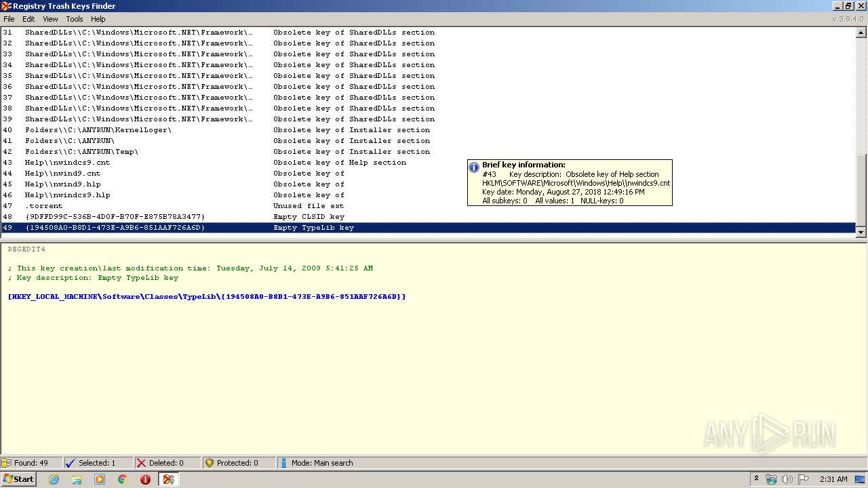The height and width of the screenshot is (488, 868).
Task: Click the Registry Trash Keys Finder title icon
Action: (x=6, y=6)
